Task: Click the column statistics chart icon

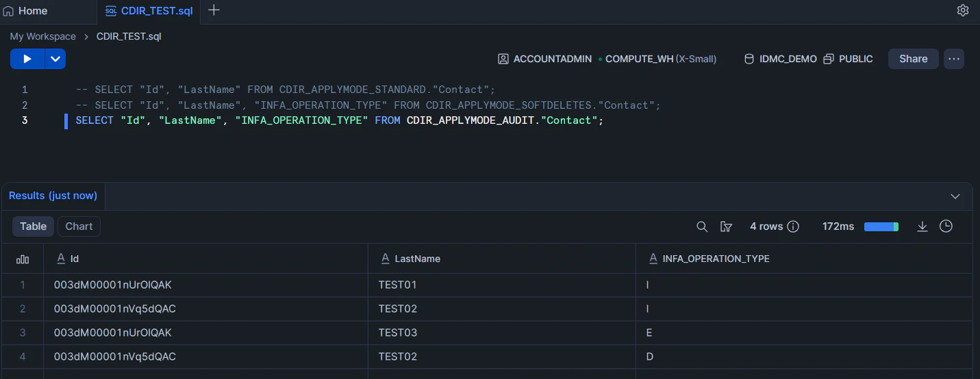Action: pyautogui.click(x=23, y=259)
